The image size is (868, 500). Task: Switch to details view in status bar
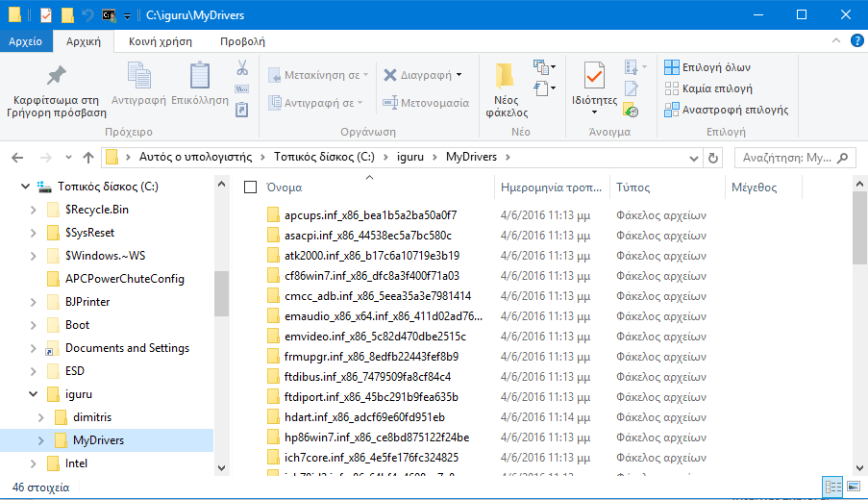[832, 487]
